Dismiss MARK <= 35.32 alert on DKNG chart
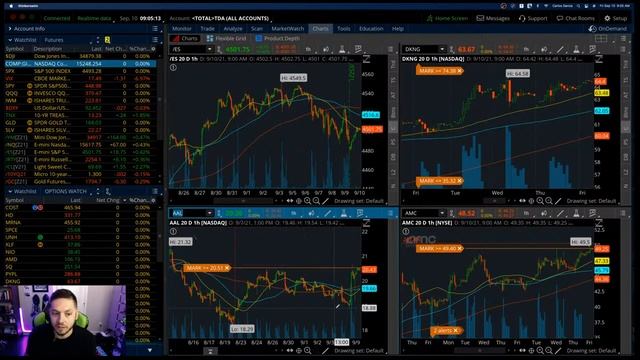The height and width of the screenshot is (360, 640). [x=460, y=180]
